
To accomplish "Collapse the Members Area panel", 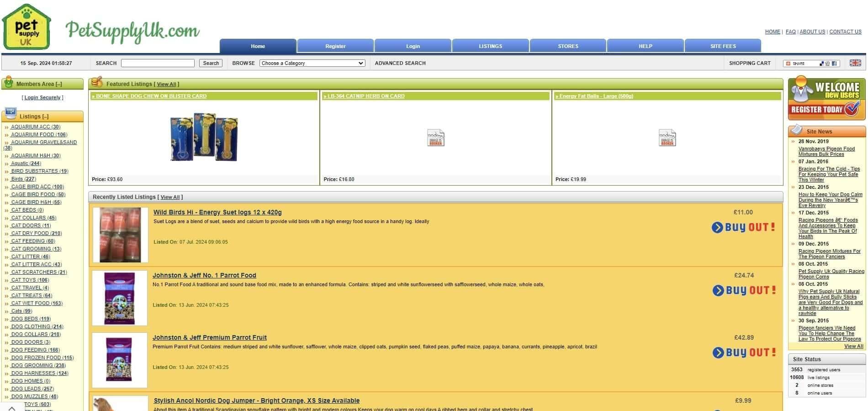I will pyautogui.click(x=58, y=84).
